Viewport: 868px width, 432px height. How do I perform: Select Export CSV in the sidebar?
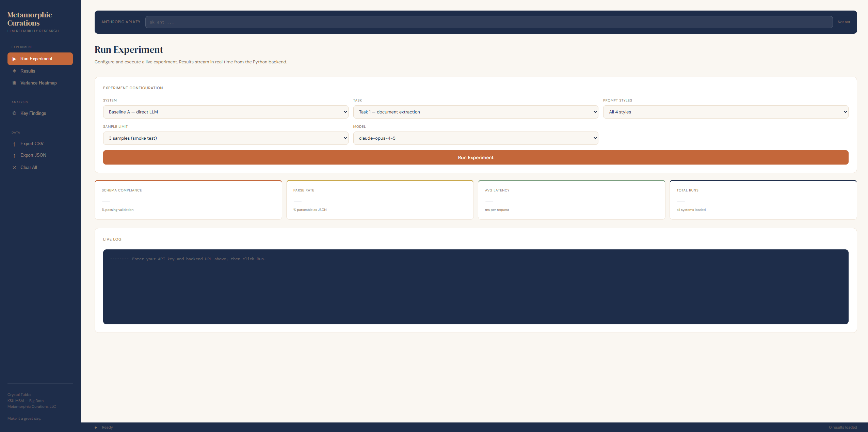coord(40,143)
